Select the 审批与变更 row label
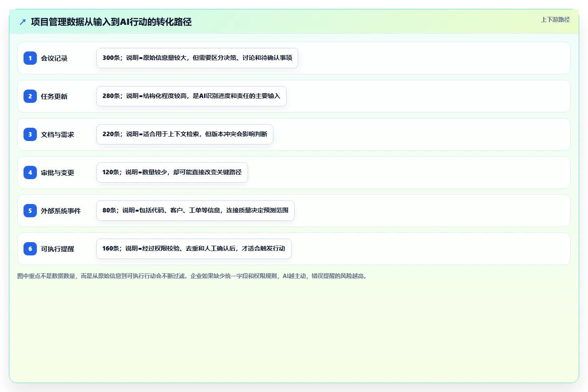Viewport: 588px width, 392px height. (x=58, y=172)
